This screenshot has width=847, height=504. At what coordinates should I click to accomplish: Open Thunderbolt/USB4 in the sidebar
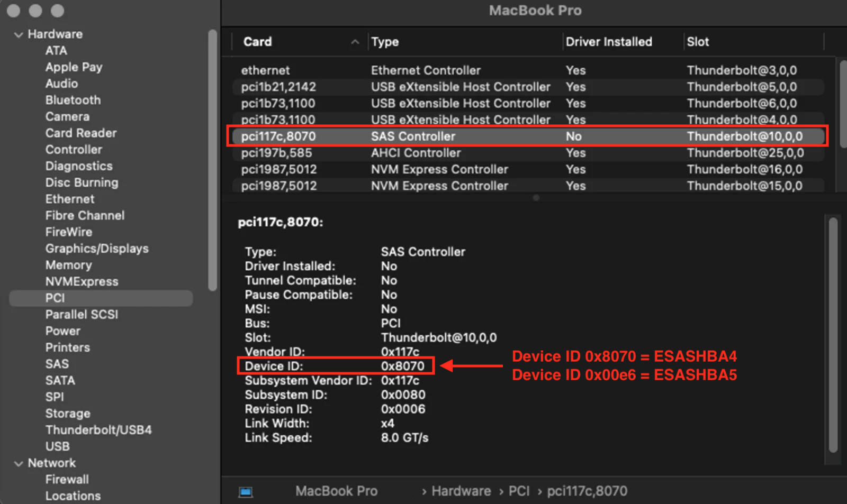click(98, 430)
